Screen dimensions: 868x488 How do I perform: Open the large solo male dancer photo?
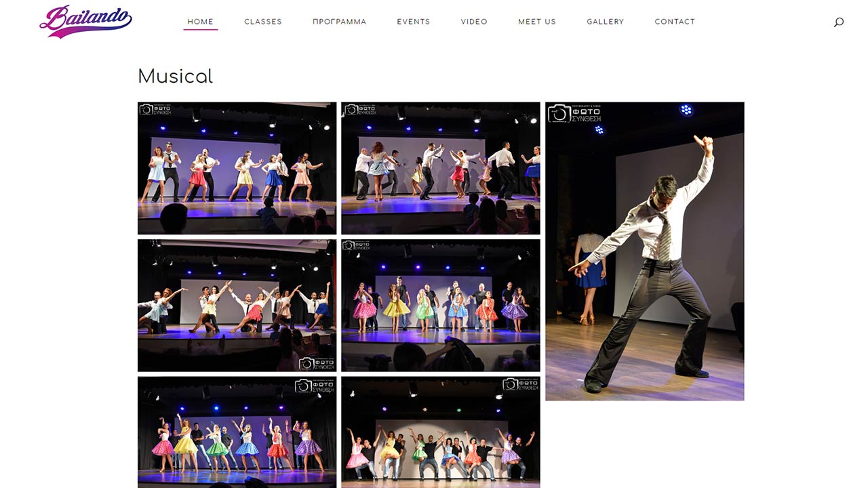644,271
